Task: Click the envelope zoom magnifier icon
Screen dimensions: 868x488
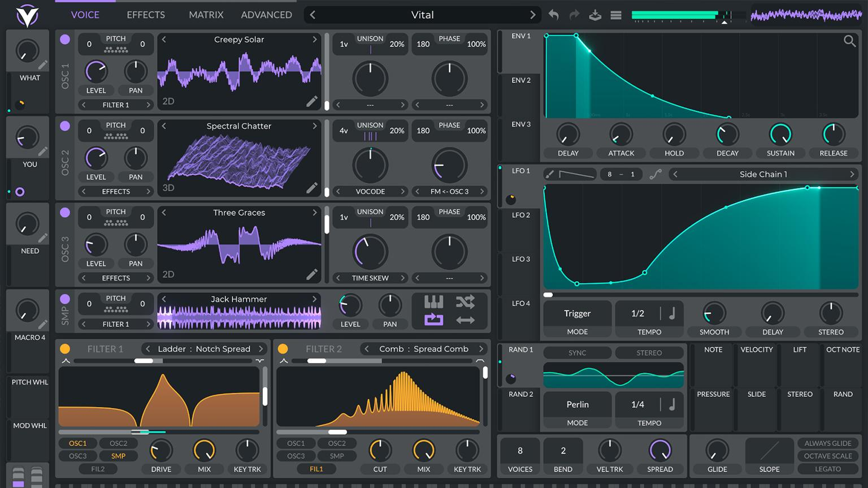Action: [x=849, y=41]
